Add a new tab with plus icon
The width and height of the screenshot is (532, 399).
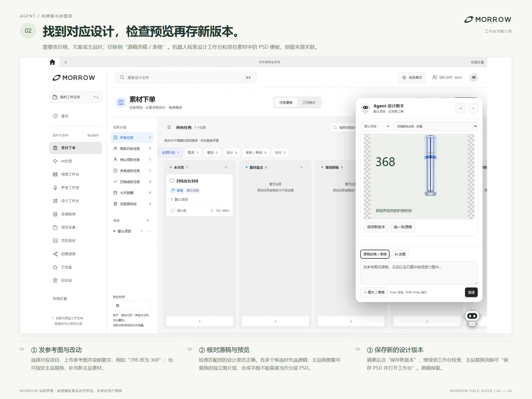click(66, 62)
